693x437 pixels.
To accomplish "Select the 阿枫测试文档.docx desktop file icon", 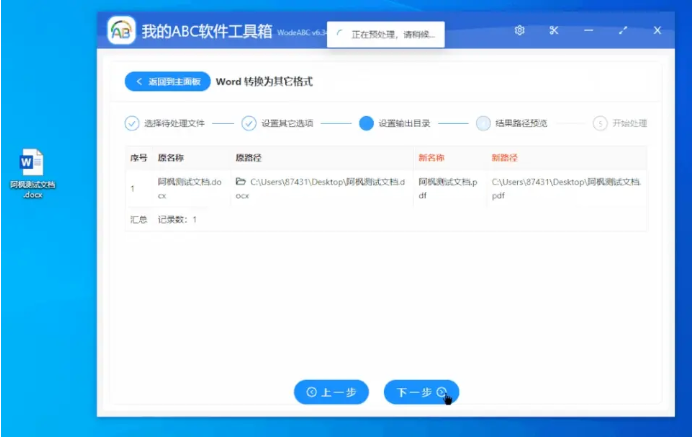I will click(x=32, y=173).
